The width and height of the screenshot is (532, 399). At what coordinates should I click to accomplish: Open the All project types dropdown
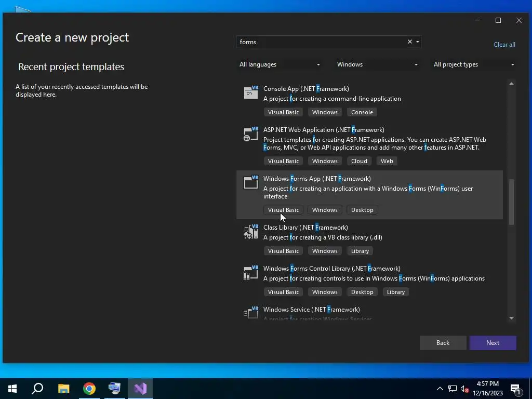click(474, 64)
